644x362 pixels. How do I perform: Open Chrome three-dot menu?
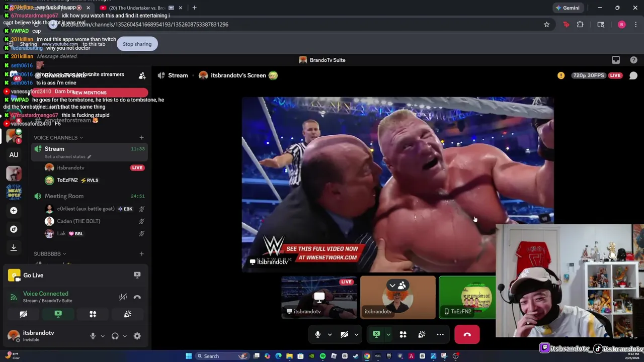636,25
